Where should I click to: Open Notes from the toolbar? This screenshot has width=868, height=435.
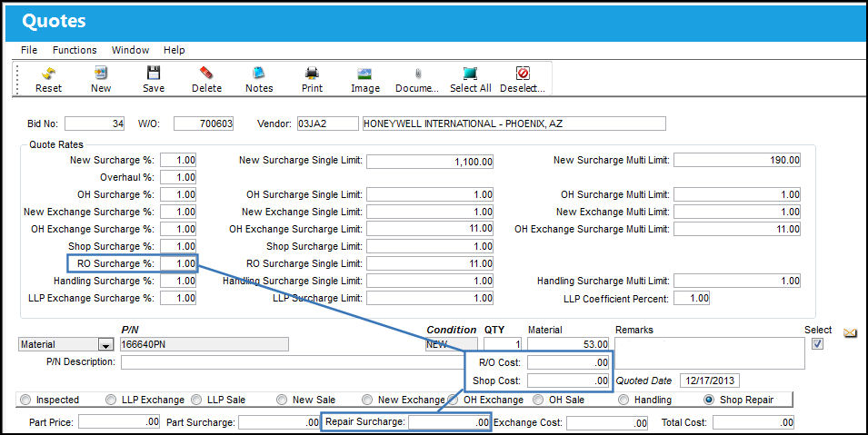(259, 73)
